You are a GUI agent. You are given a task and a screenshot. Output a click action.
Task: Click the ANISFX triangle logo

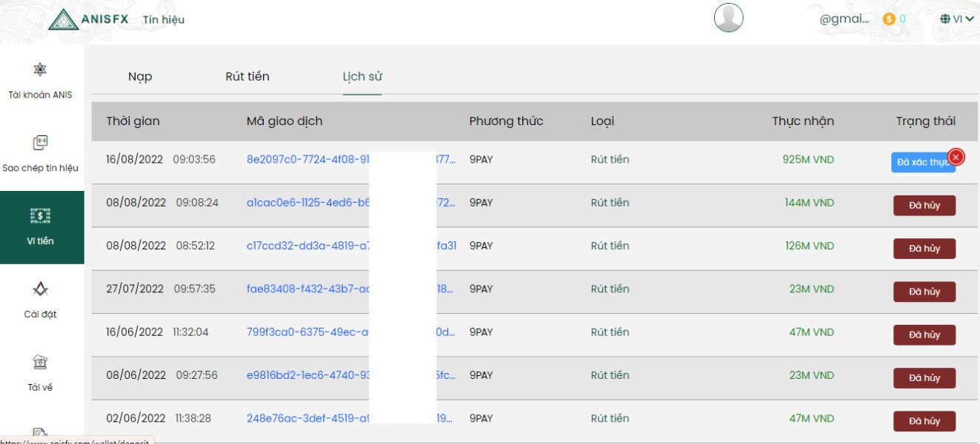(x=64, y=19)
